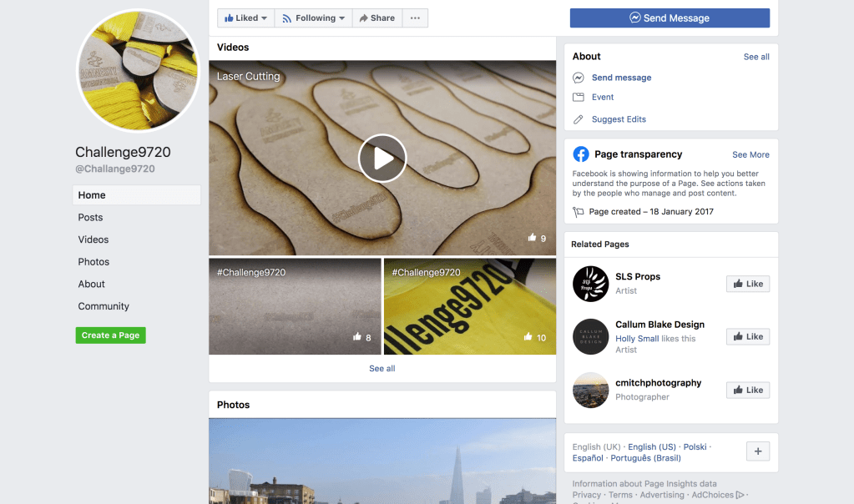Screen dimensions: 854x504
Task: Open the cmitchphotography profile picture
Action: 590,390
